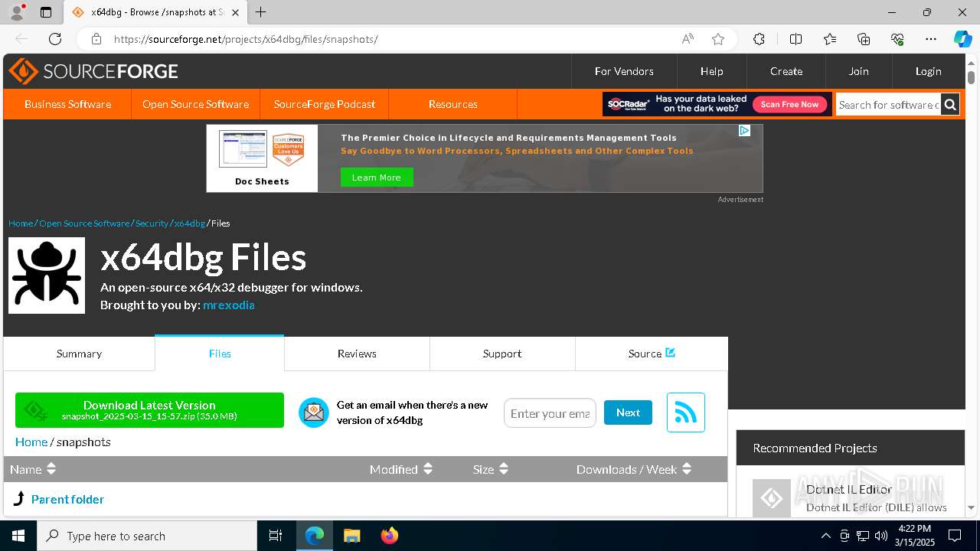Click the search magnifier button
This screenshot has width=980, height=551.
(950, 105)
